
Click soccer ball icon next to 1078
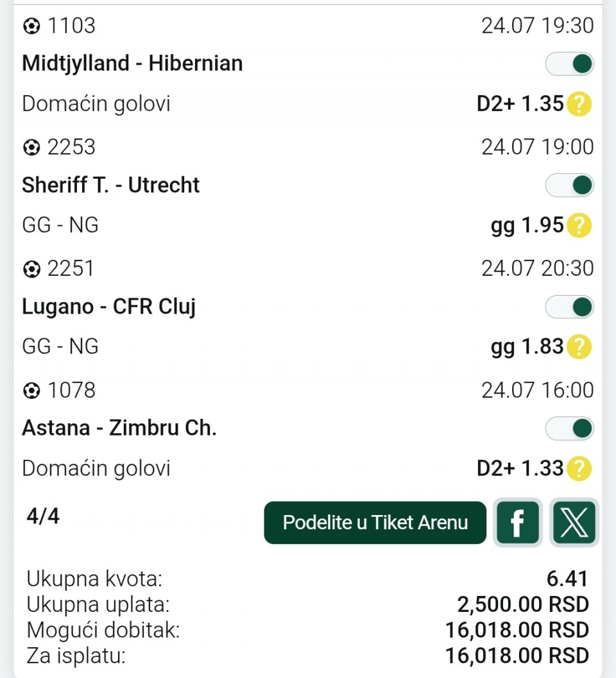coord(31,391)
